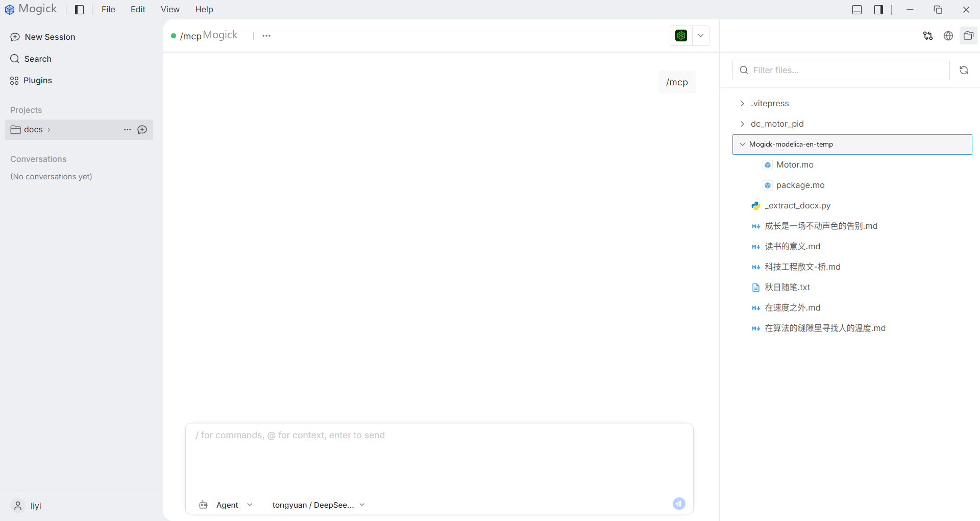
Task: Toggle the left sidebar panel icon
Action: pyautogui.click(x=79, y=10)
